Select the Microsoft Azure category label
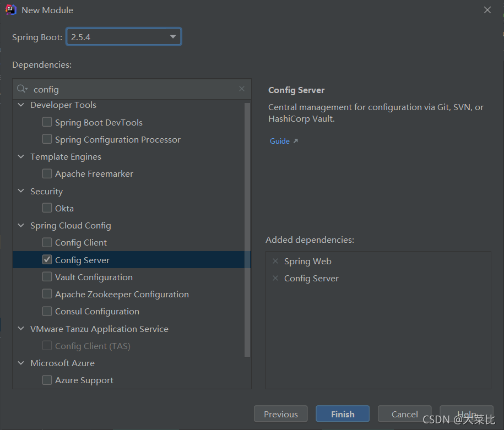504x430 pixels. 62,363
